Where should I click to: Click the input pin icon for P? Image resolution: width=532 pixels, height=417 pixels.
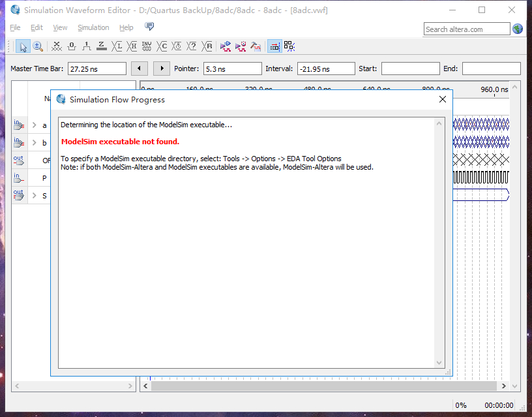pos(19,178)
